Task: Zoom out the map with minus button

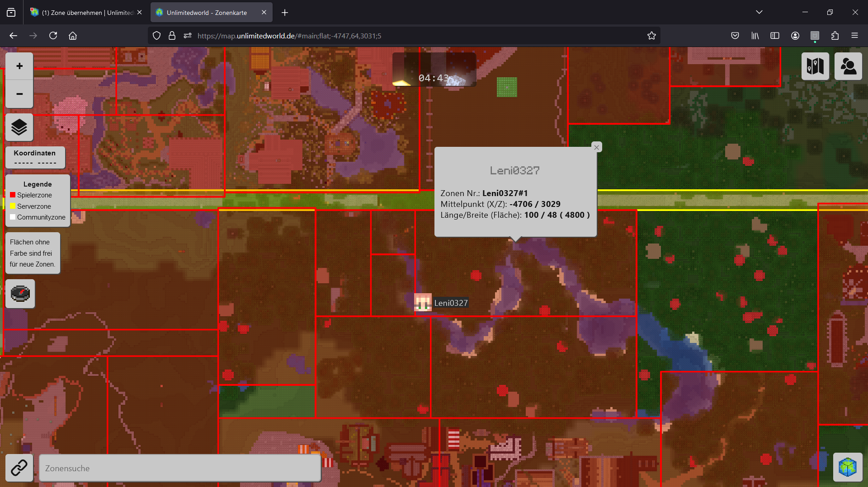Action: point(19,94)
